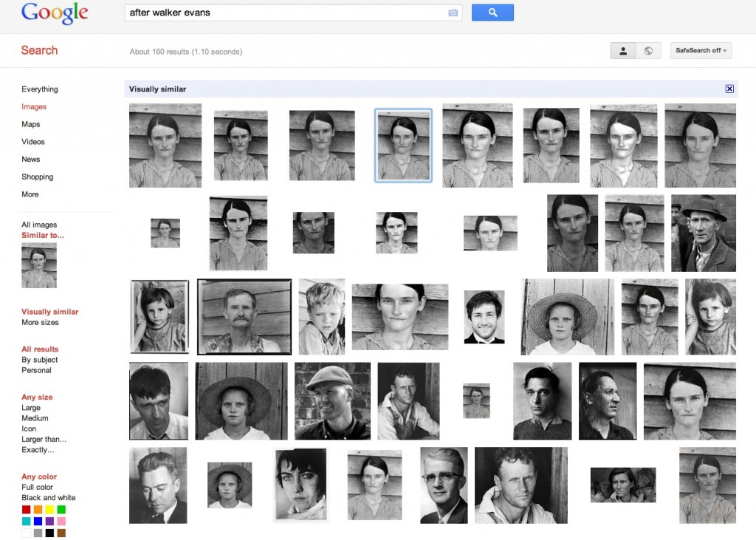The image size is (756, 540).
Task: Pick the green color swatch
Action: [x=61, y=510]
